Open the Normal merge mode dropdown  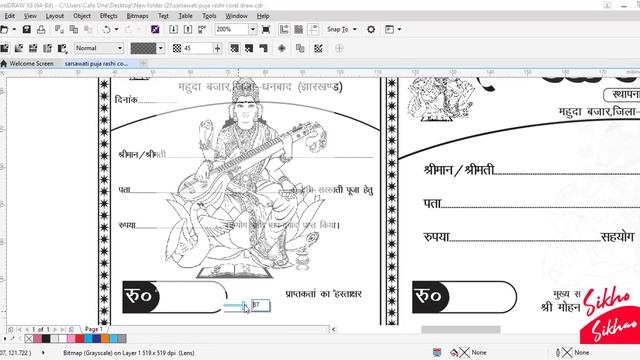click(x=120, y=48)
